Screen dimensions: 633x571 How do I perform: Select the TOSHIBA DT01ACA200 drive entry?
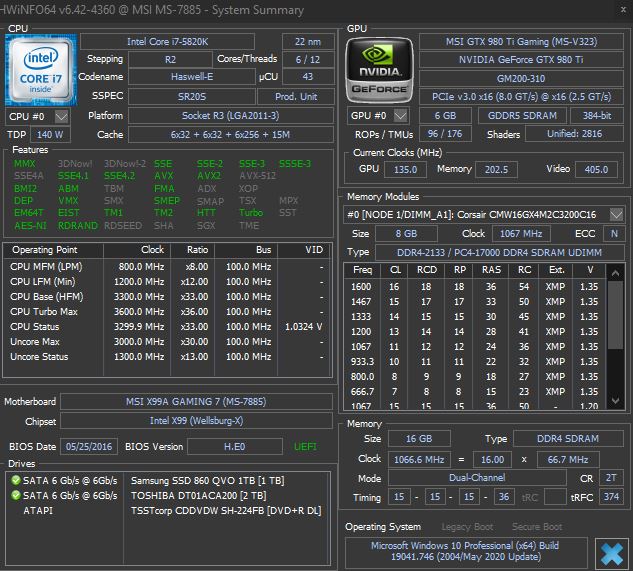[167, 495]
